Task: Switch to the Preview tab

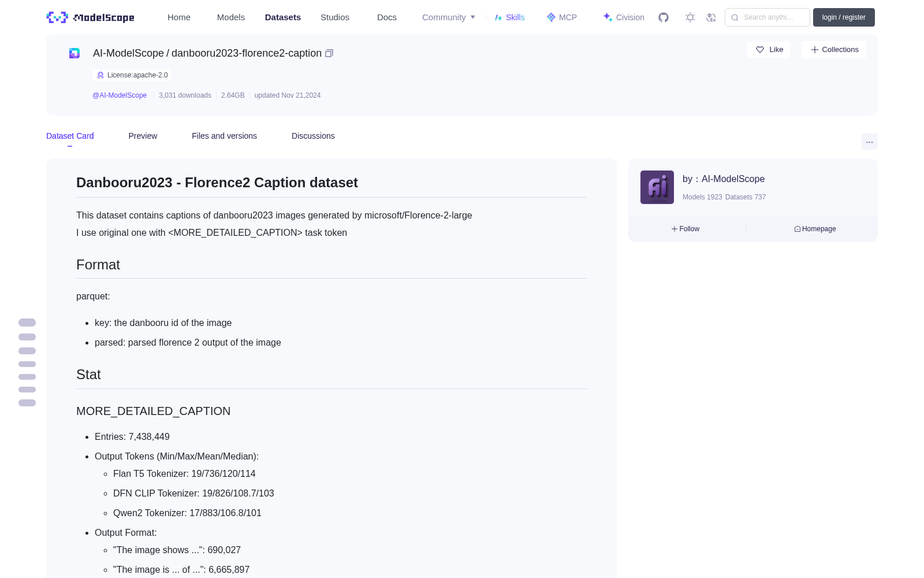Action: pyautogui.click(x=143, y=136)
